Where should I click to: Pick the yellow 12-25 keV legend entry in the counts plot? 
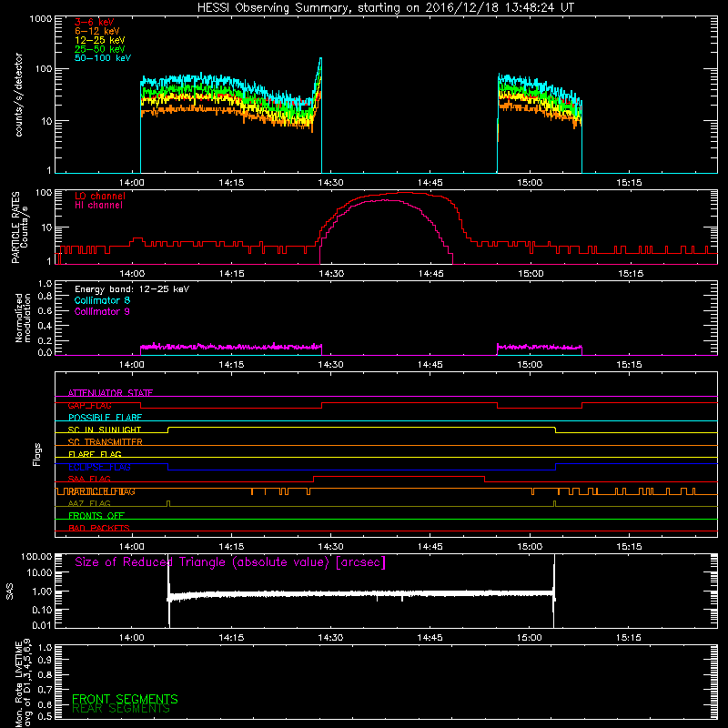coord(100,40)
